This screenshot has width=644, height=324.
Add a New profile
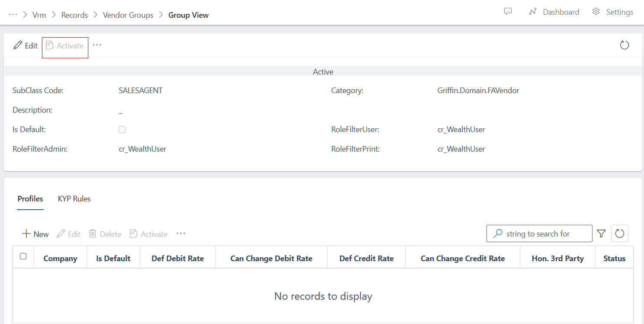[x=35, y=234]
